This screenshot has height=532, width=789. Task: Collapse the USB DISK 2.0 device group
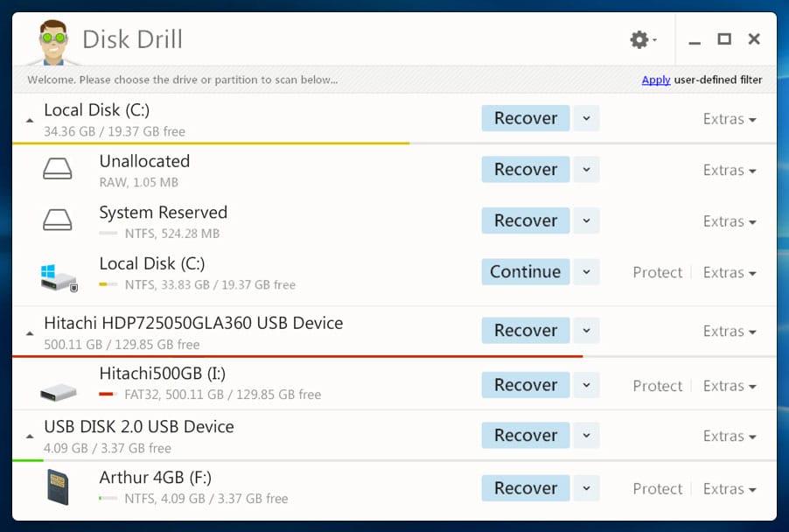click(x=30, y=437)
